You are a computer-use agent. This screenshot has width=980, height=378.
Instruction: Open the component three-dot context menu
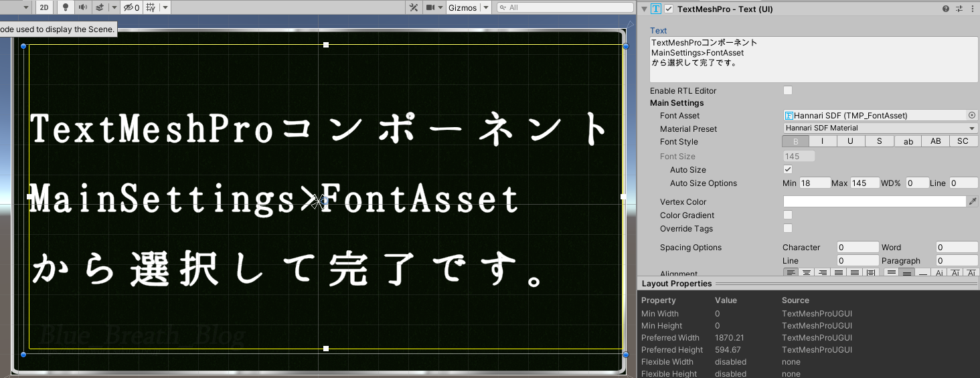972,9
